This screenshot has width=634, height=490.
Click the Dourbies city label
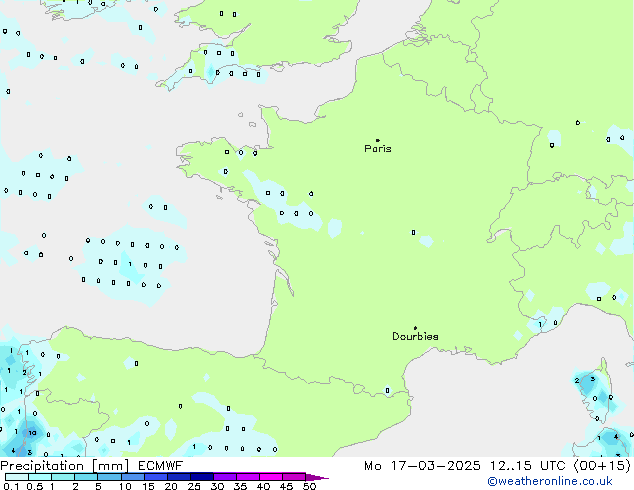(415, 336)
